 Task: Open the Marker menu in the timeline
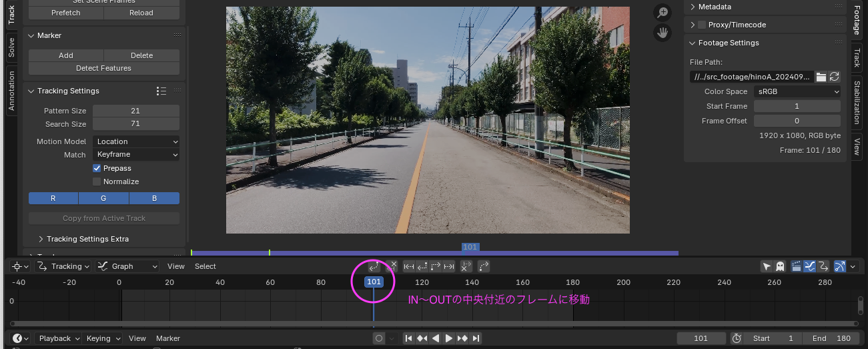(x=168, y=338)
